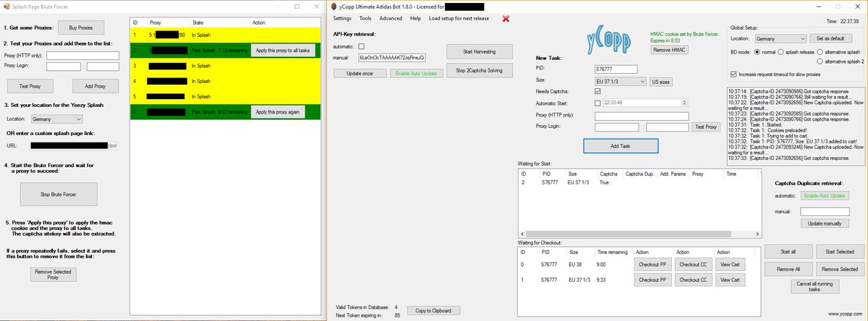
Task: Click Add Task button
Action: tap(621, 145)
